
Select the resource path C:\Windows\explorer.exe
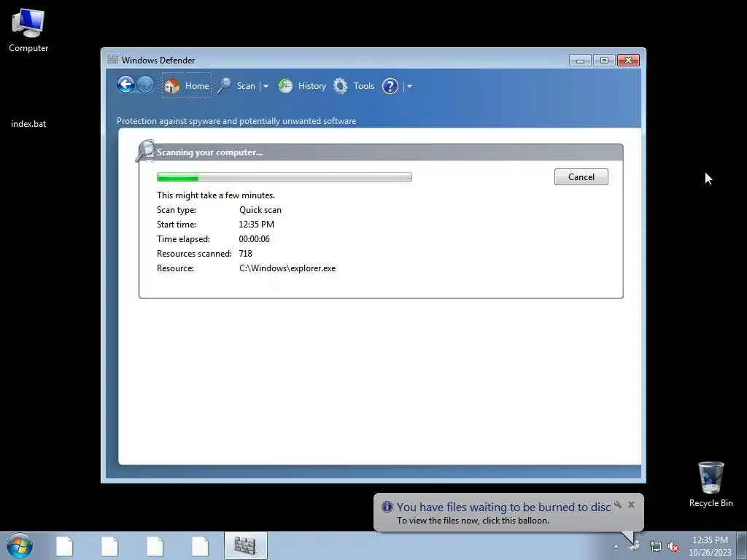pos(287,268)
